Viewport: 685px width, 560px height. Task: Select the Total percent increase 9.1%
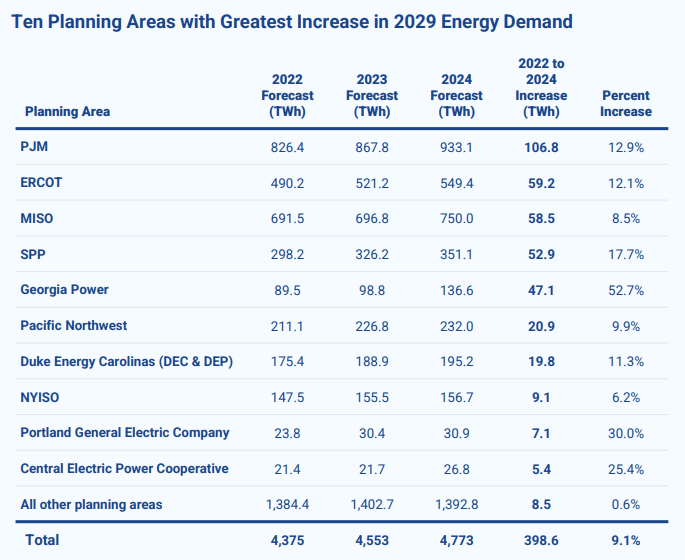[x=626, y=541]
